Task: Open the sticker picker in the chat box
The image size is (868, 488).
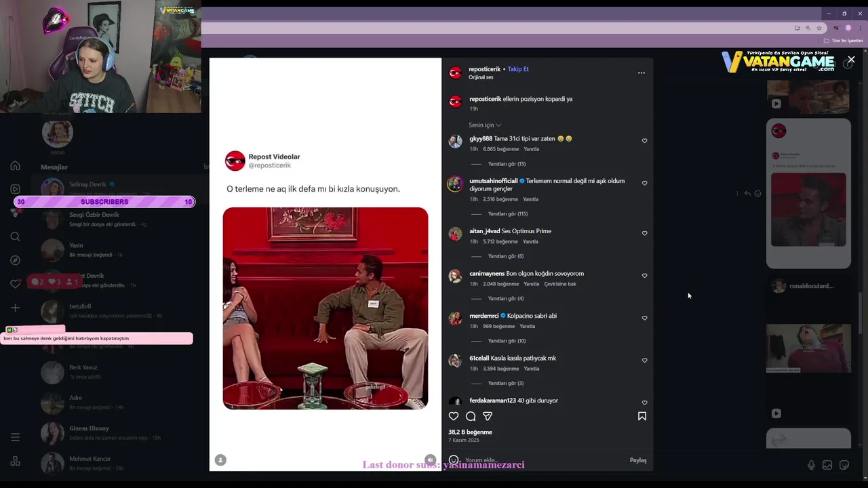Action: coord(844,465)
